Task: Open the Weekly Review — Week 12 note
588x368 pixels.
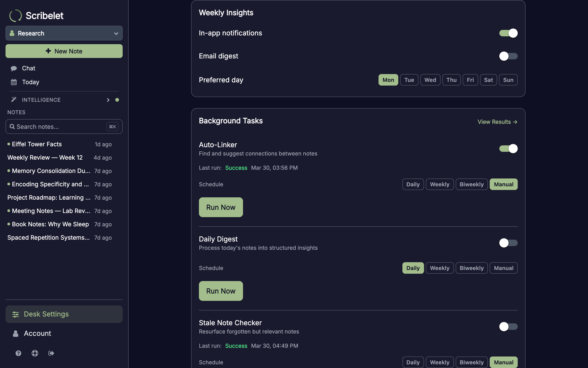Action: [59, 158]
